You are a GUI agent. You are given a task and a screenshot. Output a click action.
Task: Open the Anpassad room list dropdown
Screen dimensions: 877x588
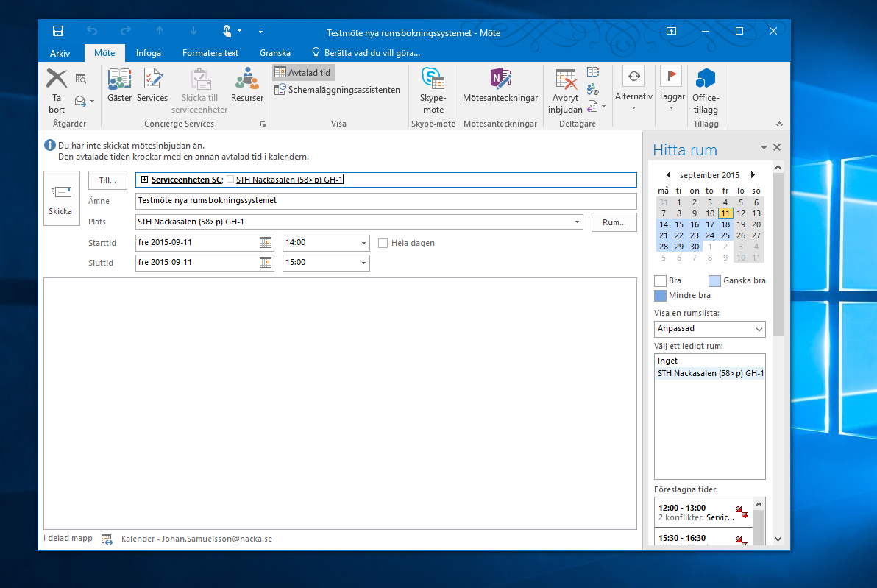click(x=759, y=329)
